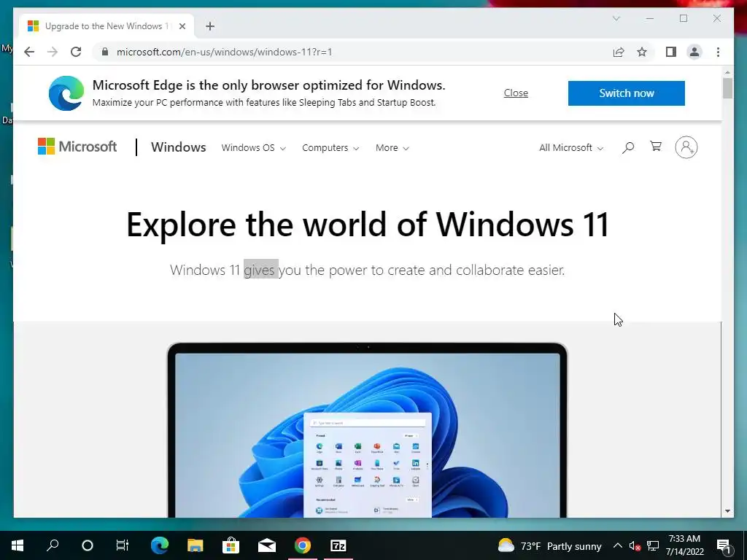Image resolution: width=747 pixels, height=560 pixels.
Task: Click the muted volume tray icon
Action: click(635, 546)
